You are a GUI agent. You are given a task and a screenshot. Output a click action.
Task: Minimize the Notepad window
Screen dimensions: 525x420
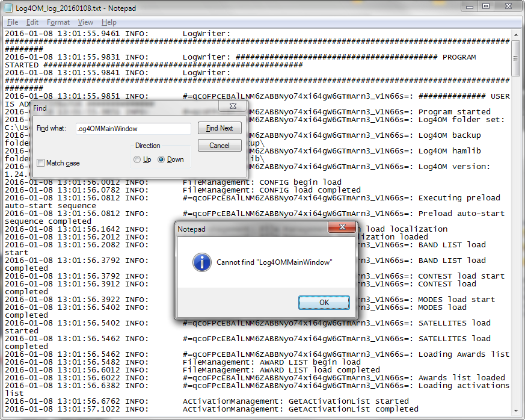tap(470, 7)
